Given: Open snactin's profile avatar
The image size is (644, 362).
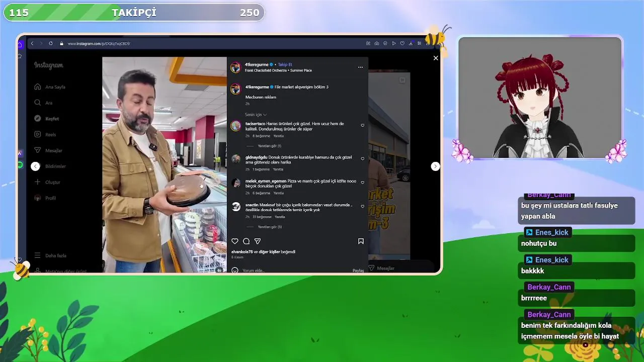Looking at the screenshot, I should coord(235,207).
